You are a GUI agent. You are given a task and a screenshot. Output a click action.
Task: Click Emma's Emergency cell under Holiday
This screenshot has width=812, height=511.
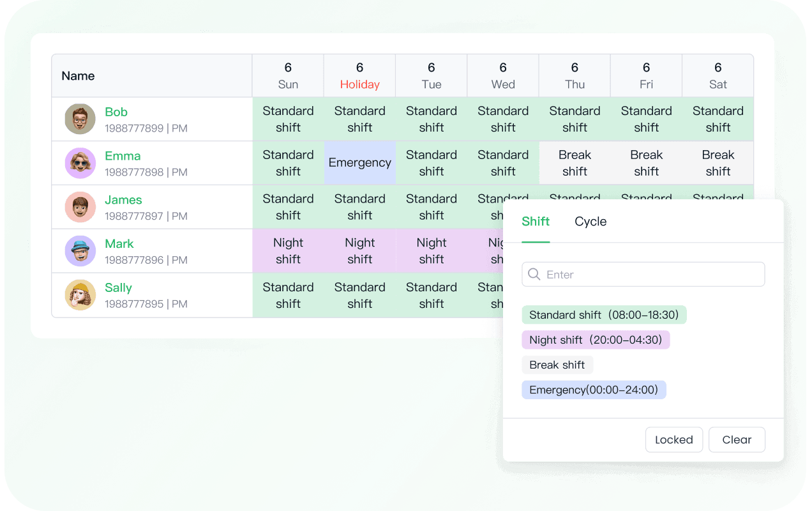359,162
